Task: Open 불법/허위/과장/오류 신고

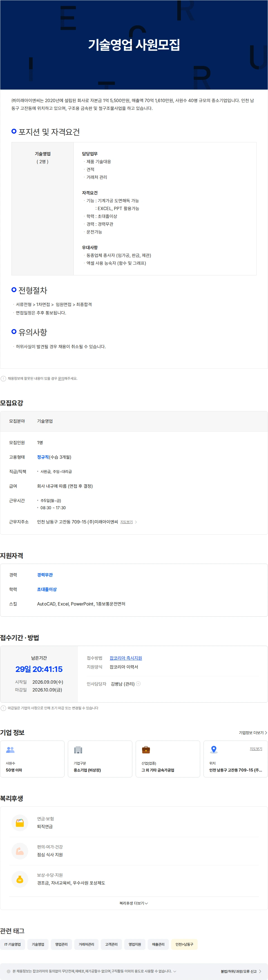Action: [241, 971]
